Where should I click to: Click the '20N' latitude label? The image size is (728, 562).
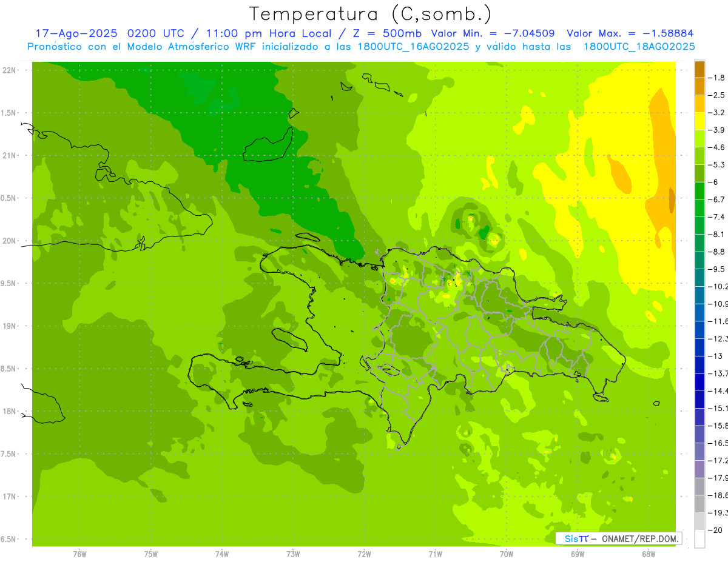click(10, 241)
